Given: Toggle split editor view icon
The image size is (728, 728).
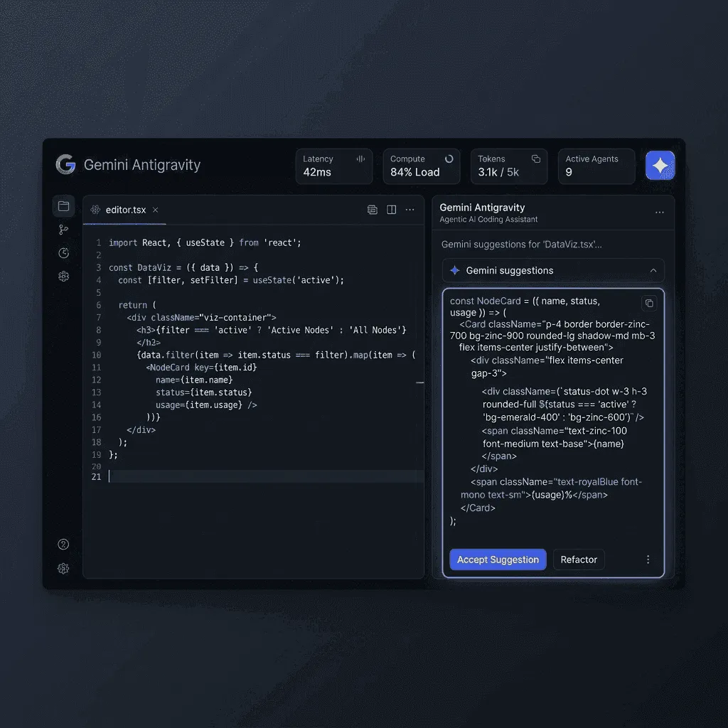Looking at the screenshot, I should 392,210.
